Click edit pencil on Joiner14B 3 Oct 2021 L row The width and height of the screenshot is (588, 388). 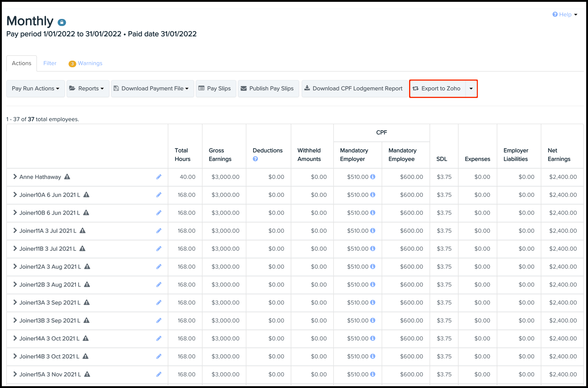point(159,356)
